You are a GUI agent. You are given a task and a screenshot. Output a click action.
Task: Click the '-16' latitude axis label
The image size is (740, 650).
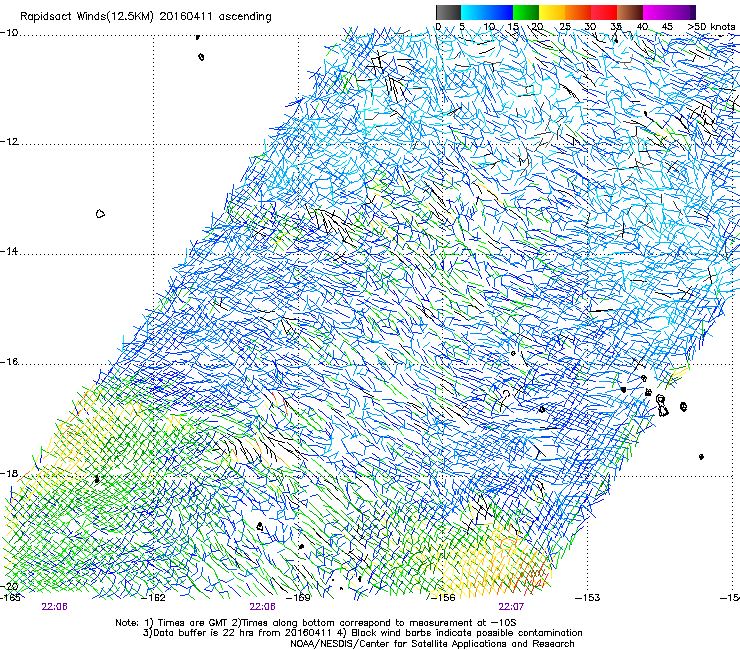pyautogui.click(x=9, y=362)
